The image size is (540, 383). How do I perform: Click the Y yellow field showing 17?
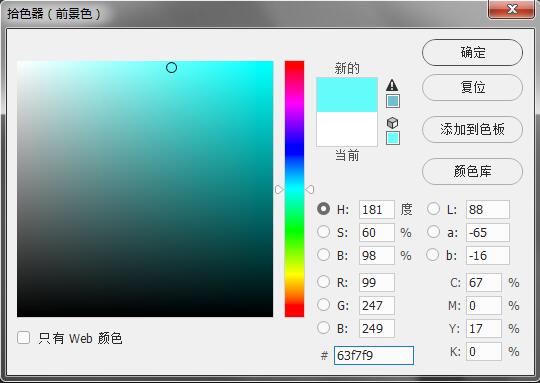pos(484,329)
